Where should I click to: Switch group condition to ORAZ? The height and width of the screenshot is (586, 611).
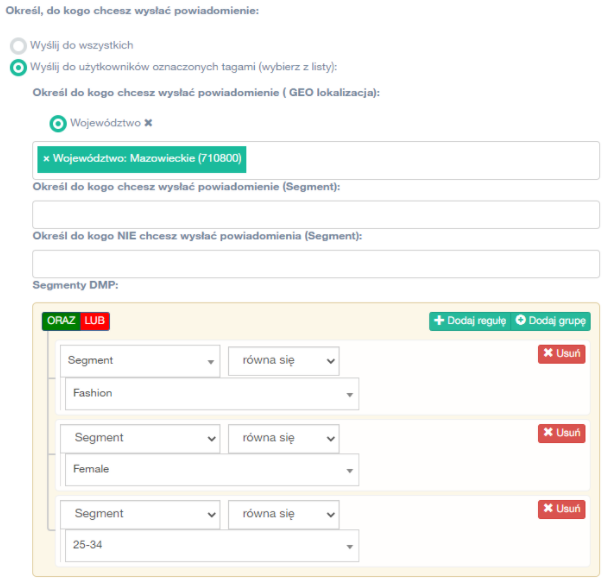click(x=61, y=321)
